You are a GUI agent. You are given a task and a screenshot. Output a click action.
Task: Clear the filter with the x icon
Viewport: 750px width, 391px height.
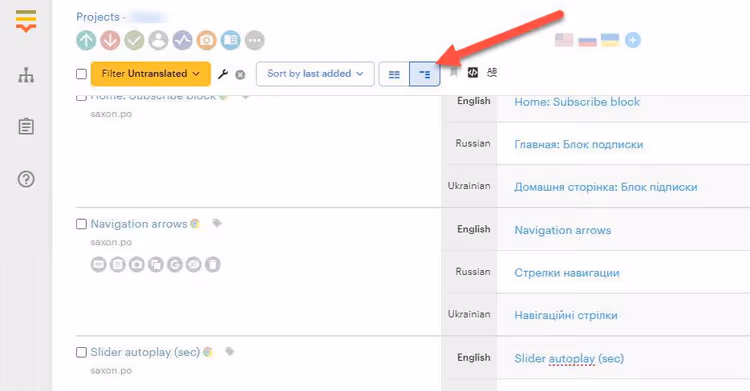240,75
